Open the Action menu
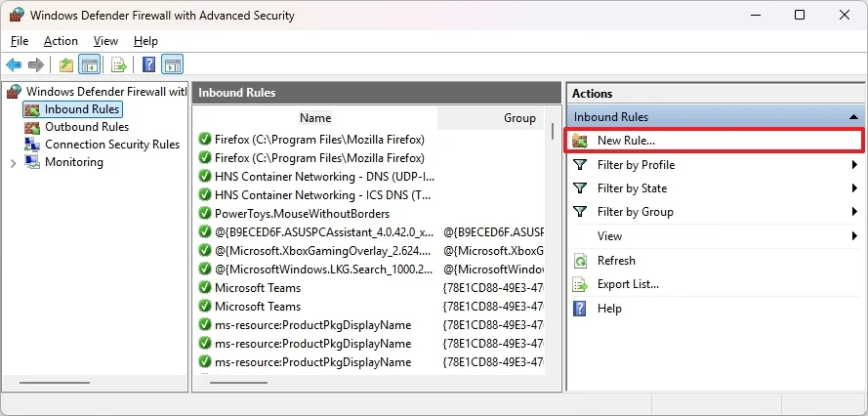This screenshot has width=868, height=416. [x=61, y=41]
